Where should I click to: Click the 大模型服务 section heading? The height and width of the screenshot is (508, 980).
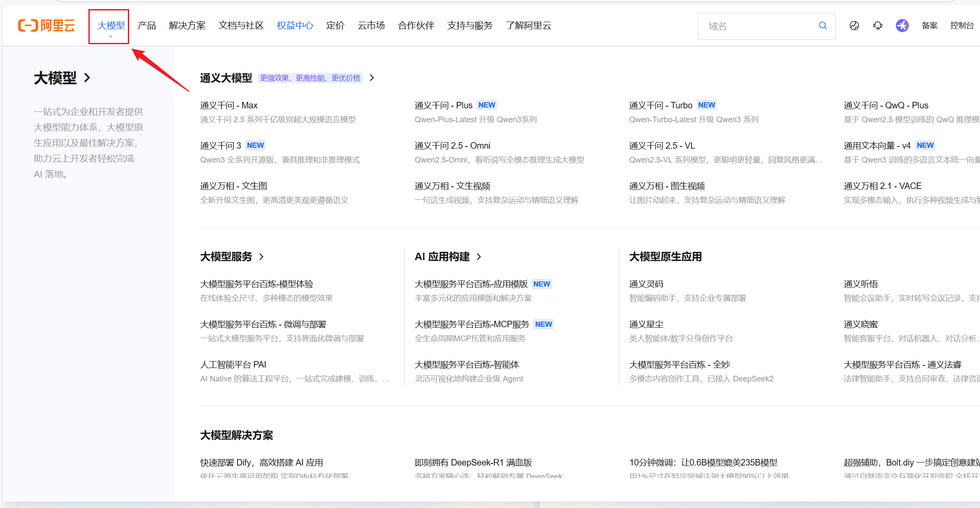[x=226, y=257]
